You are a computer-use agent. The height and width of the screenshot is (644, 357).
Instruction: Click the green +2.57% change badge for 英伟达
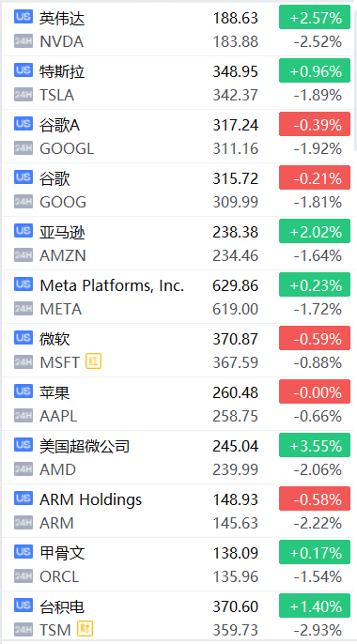315,17
